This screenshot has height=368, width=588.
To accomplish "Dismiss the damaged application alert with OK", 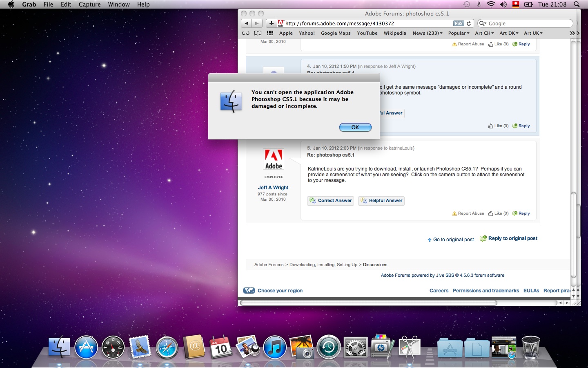I will (x=355, y=127).
